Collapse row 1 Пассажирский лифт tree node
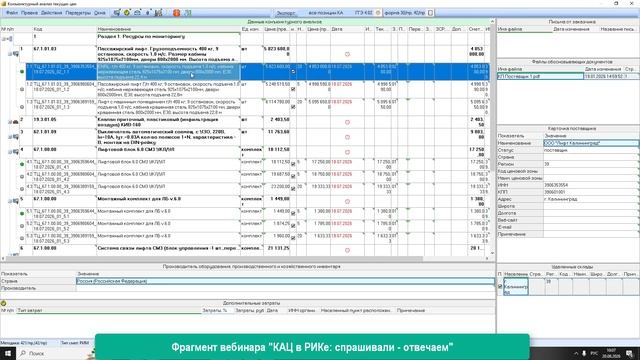 (10, 54)
